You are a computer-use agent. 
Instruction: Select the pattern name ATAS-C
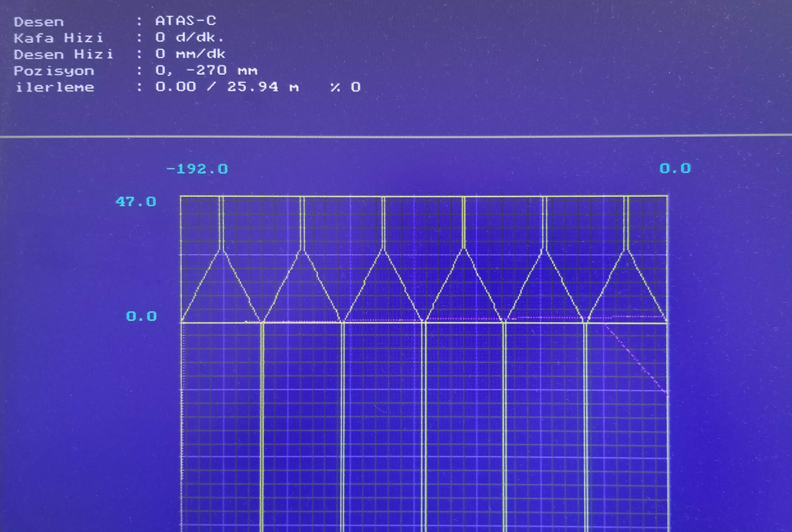pos(185,21)
